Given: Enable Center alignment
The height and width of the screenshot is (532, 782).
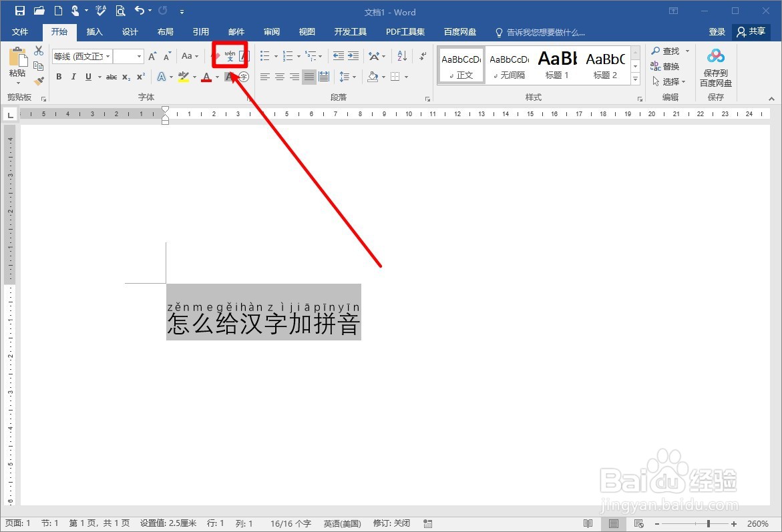Looking at the screenshot, I should tap(279, 77).
